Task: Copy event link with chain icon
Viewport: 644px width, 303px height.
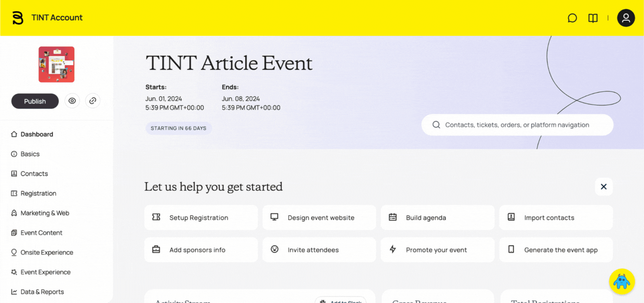Action: tap(93, 101)
